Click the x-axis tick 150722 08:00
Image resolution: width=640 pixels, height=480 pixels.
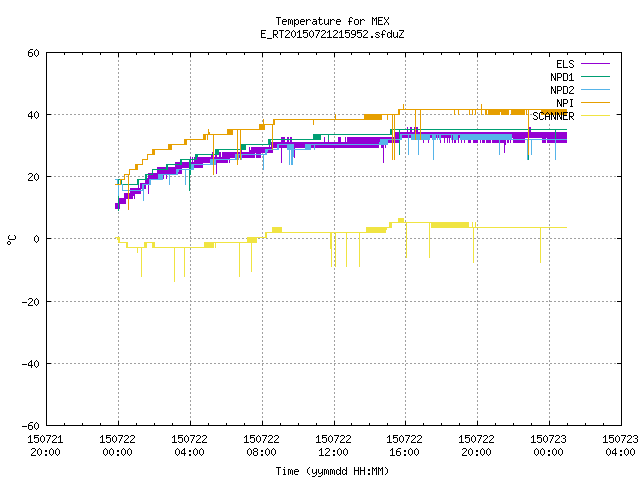point(262,446)
